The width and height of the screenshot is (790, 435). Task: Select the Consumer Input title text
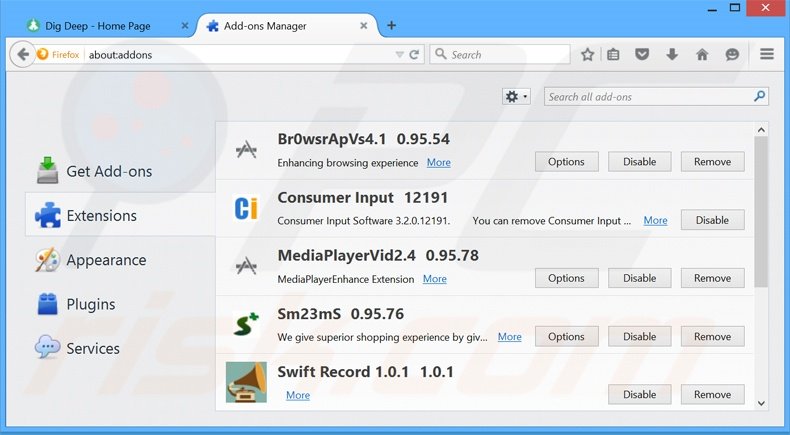pyautogui.click(x=336, y=198)
